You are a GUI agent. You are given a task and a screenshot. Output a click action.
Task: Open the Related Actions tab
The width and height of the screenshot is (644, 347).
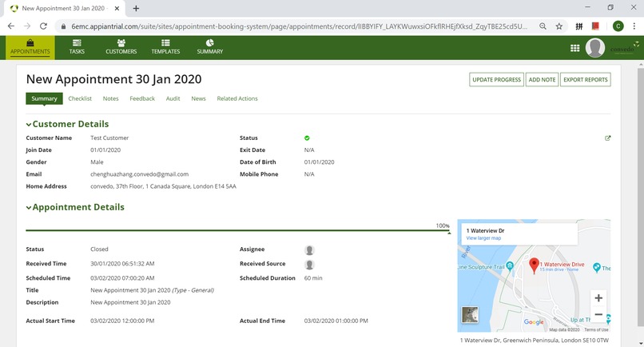(x=237, y=98)
